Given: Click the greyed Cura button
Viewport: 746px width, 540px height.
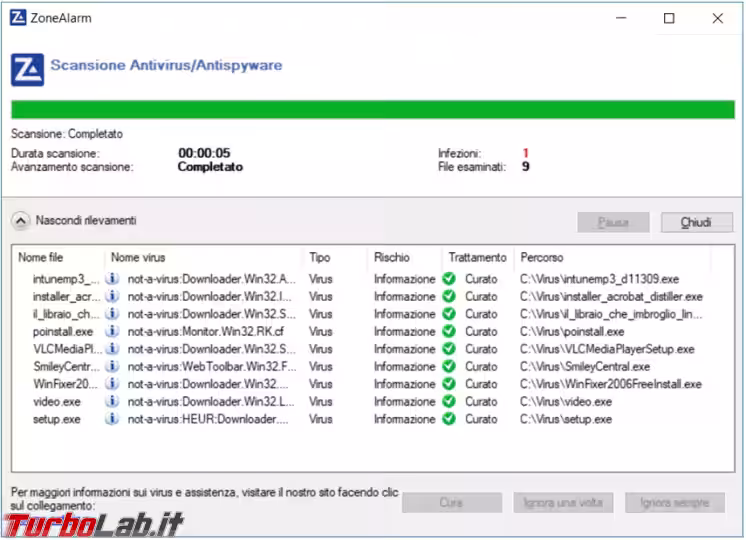Looking at the screenshot, I should [452, 502].
